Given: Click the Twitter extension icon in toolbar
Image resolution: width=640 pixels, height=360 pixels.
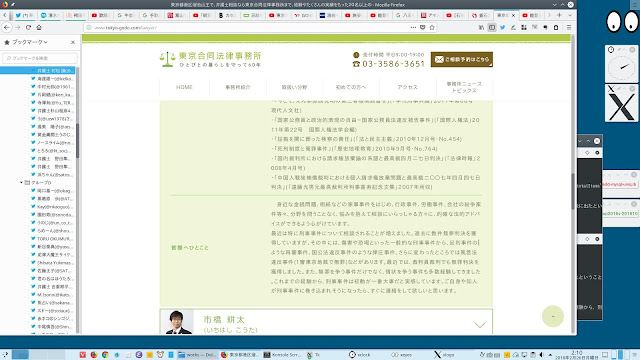Looking at the screenshot, I should (502, 27).
